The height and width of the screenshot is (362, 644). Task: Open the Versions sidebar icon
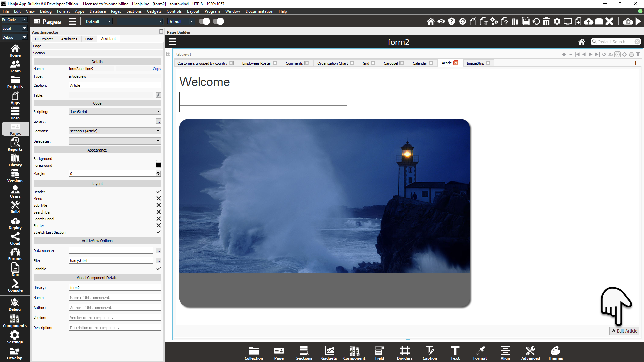15,176
